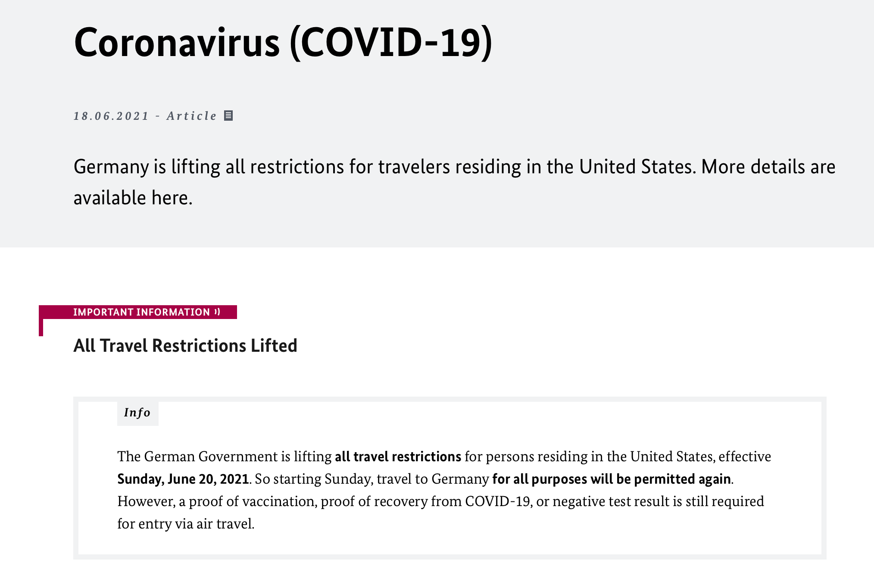Click 'for entry via air travel' line
874x588 pixels.
click(x=185, y=524)
